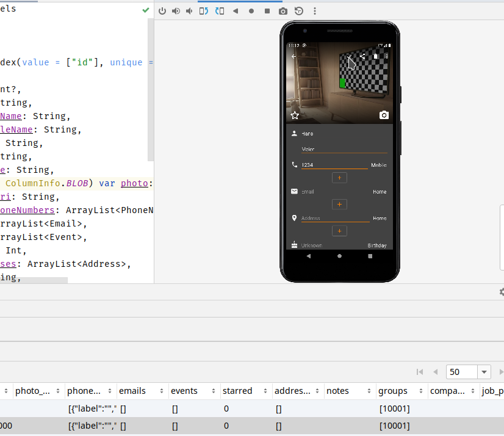
Task: Power off the emulator
Action: 162,11
